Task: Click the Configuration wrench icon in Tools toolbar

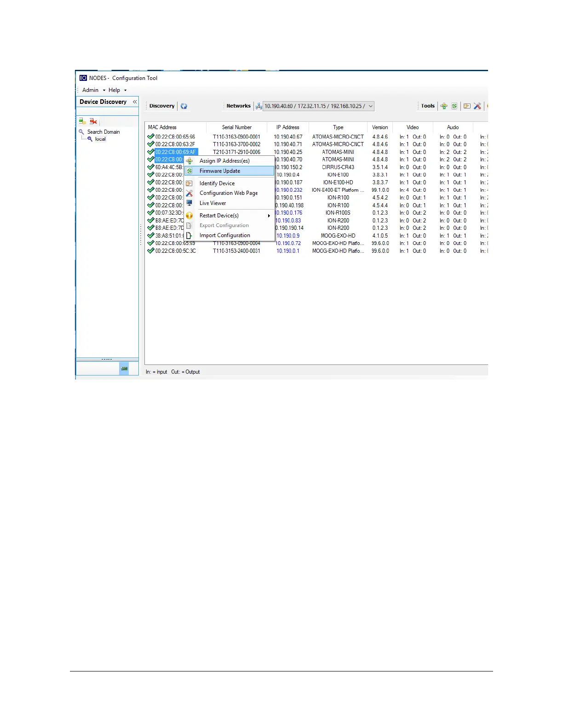Action: tap(477, 106)
